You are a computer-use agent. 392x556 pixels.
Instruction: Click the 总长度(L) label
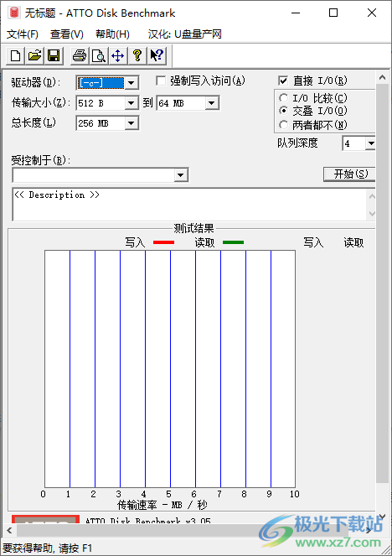click(34, 122)
